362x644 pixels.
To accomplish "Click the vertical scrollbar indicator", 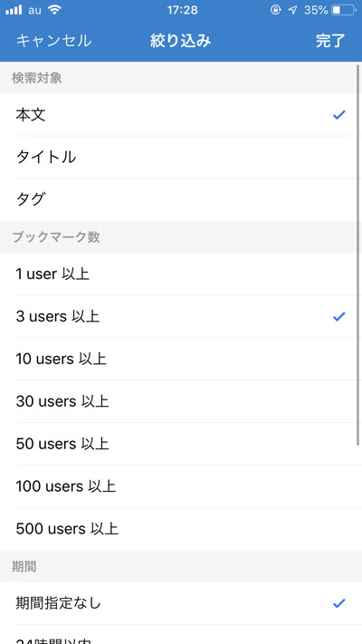I will pyautogui.click(x=358, y=255).
